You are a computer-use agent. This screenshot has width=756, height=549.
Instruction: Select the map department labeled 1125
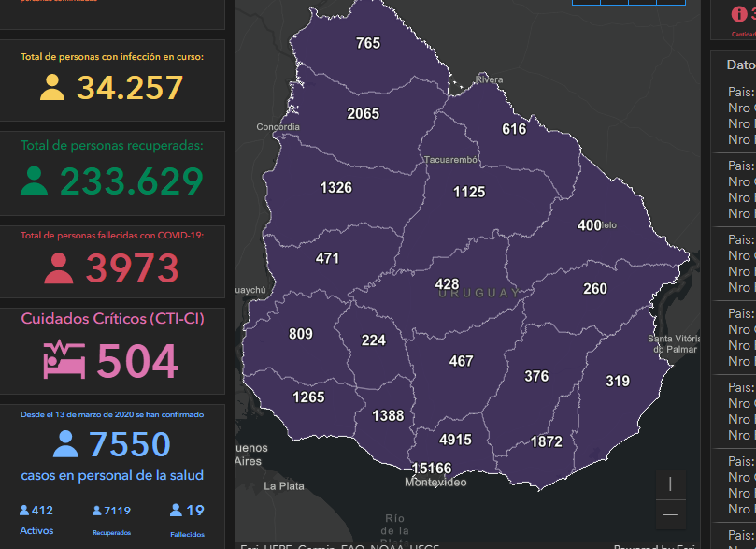pos(469,192)
